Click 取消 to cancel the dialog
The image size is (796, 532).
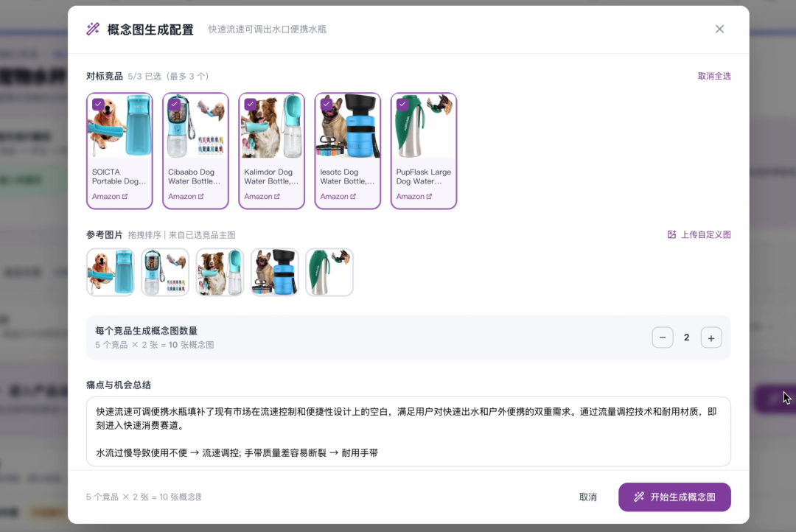click(588, 497)
